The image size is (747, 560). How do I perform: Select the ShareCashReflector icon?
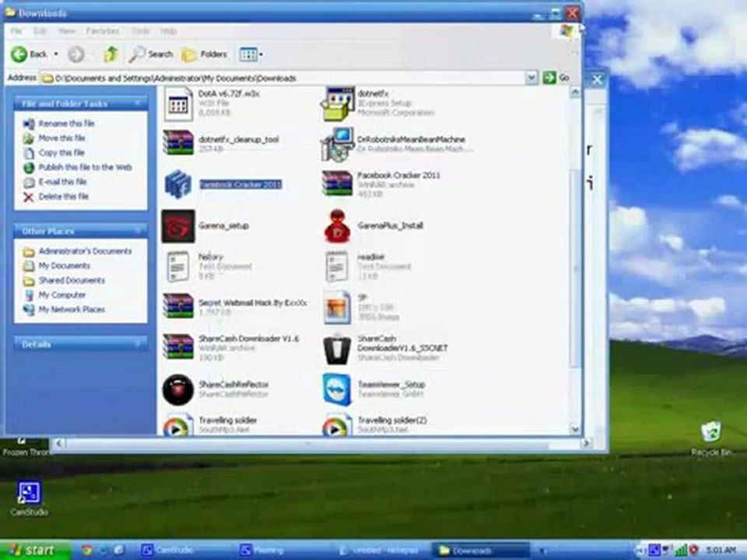tap(178, 390)
